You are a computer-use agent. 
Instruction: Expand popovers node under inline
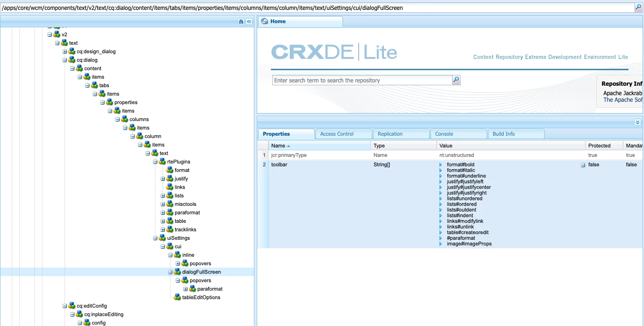pyautogui.click(x=178, y=263)
